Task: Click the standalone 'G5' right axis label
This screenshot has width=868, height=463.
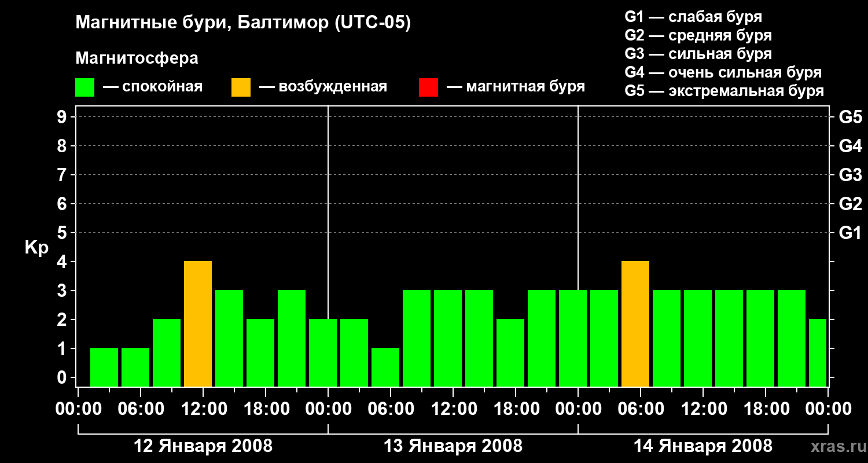Action: tap(850, 117)
